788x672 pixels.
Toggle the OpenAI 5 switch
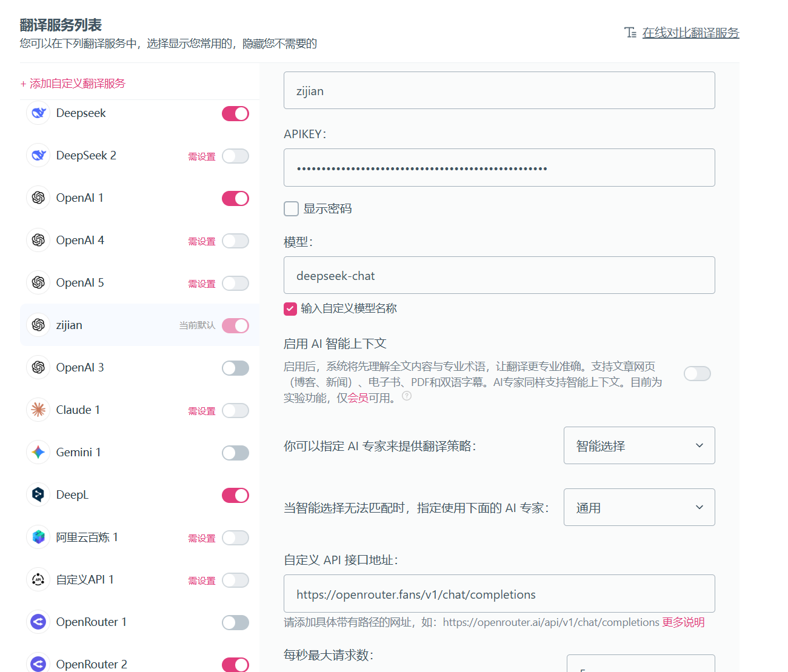pyautogui.click(x=235, y=283)
